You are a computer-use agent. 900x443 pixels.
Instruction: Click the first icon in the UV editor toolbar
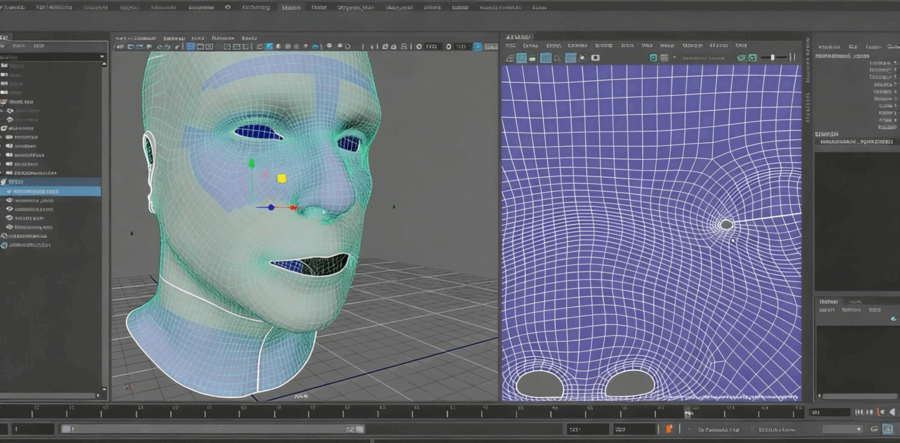[510, 58]
